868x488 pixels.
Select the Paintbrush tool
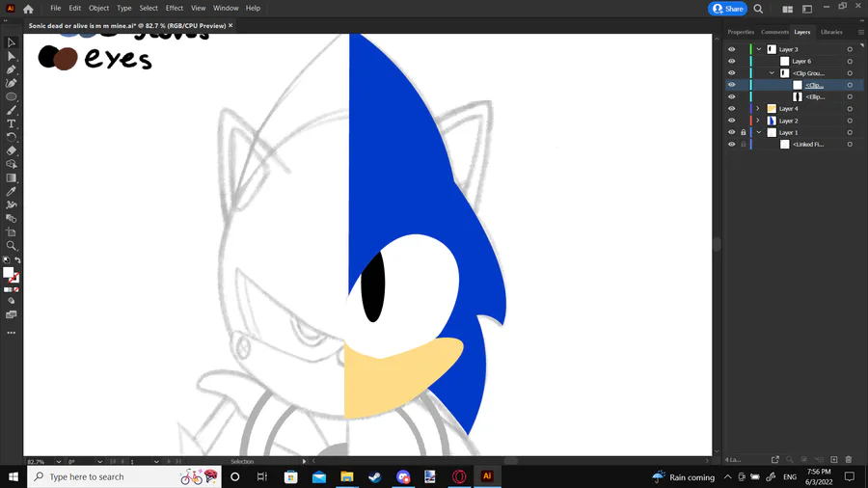pos(11,110)
